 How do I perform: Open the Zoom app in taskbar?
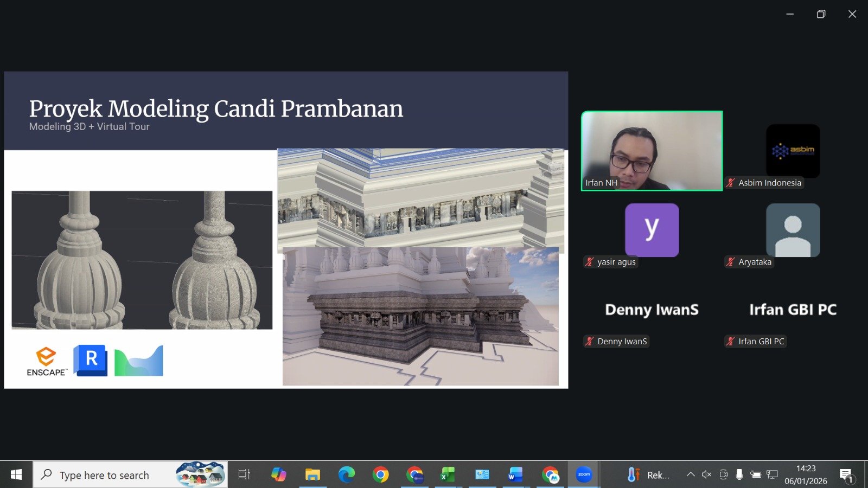click(584, 475)
